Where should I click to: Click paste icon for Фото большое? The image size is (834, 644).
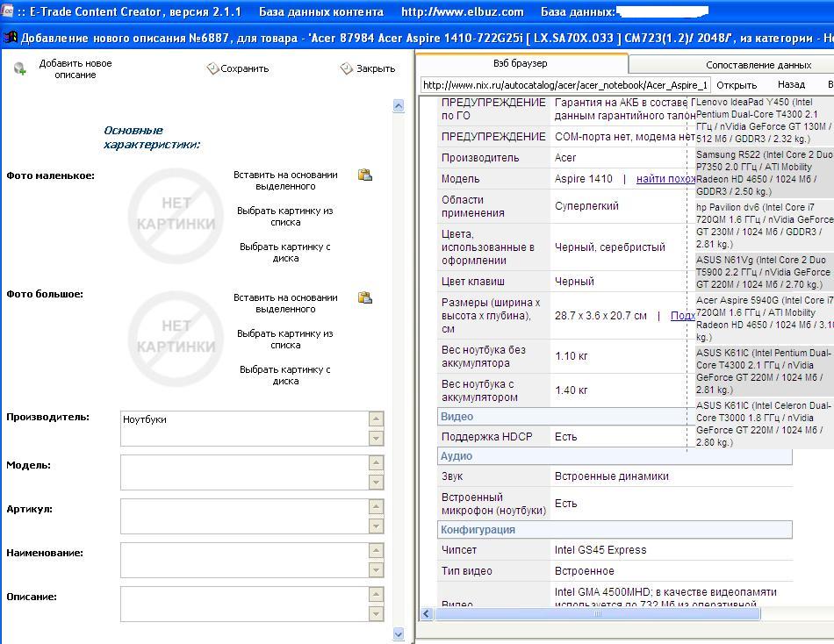(x=365, y=297)
